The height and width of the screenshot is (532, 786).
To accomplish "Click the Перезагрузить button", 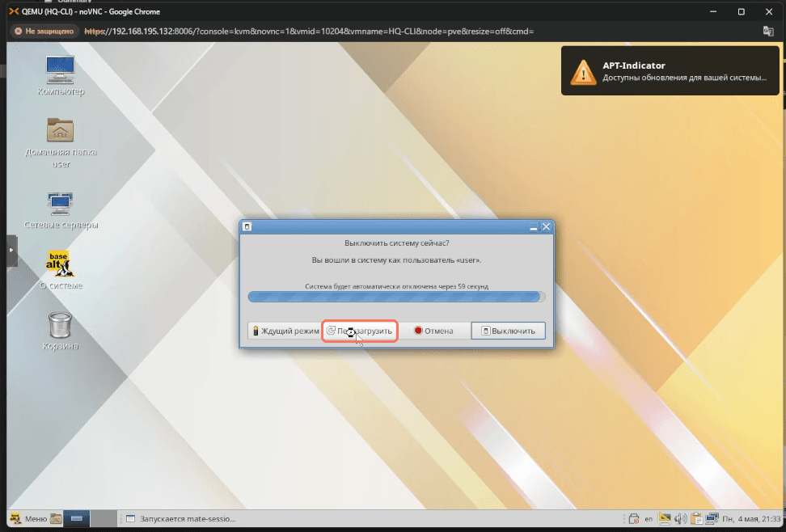I will [x=359, y=331].
